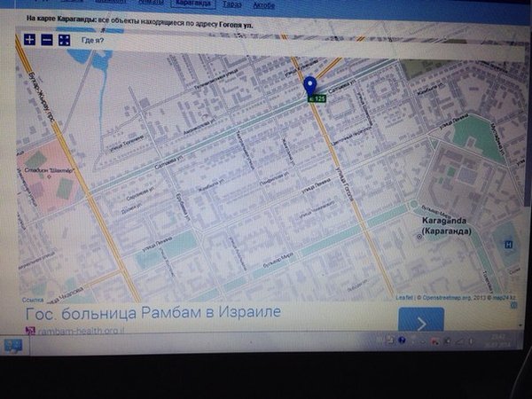Open the Караганда city tab
532x399 pixels.
point(187,4)
